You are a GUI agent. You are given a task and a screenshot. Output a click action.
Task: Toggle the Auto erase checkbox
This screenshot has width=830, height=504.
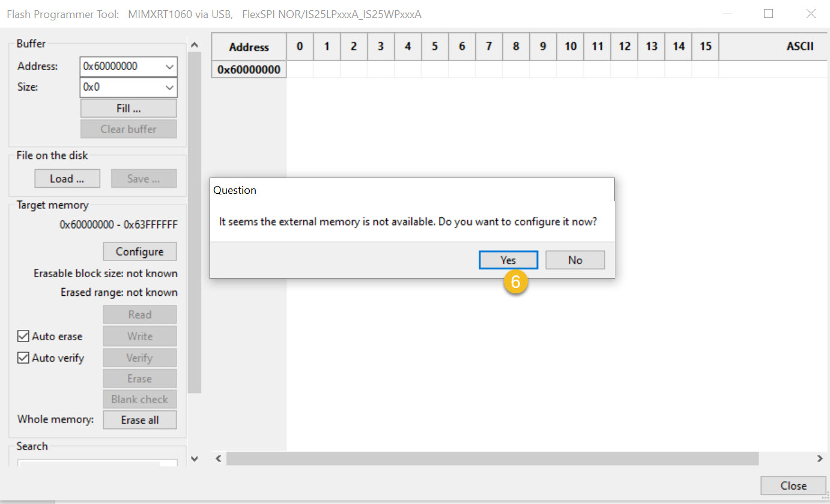[23, 336]
